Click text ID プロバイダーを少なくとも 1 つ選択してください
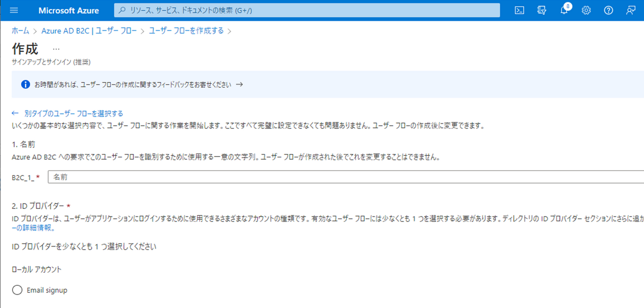The height and width of the screenshot is (308, 644). pyautogui.click(x=84, y=247)
